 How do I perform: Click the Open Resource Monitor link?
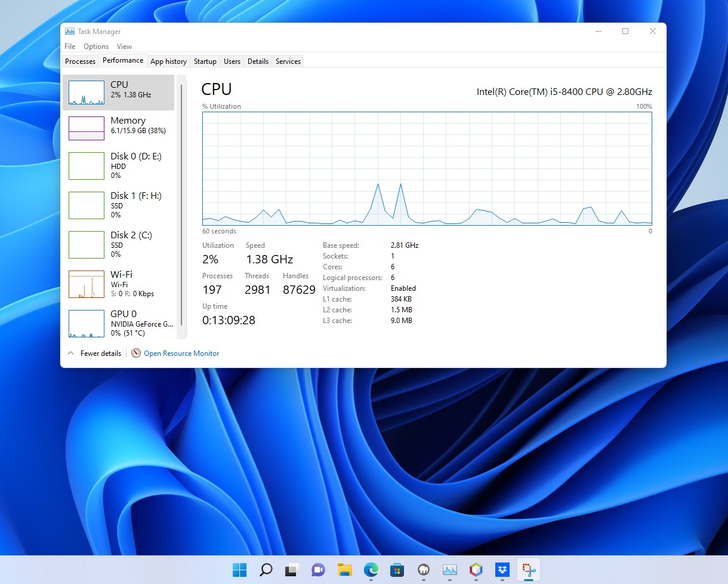click(181, 353)
